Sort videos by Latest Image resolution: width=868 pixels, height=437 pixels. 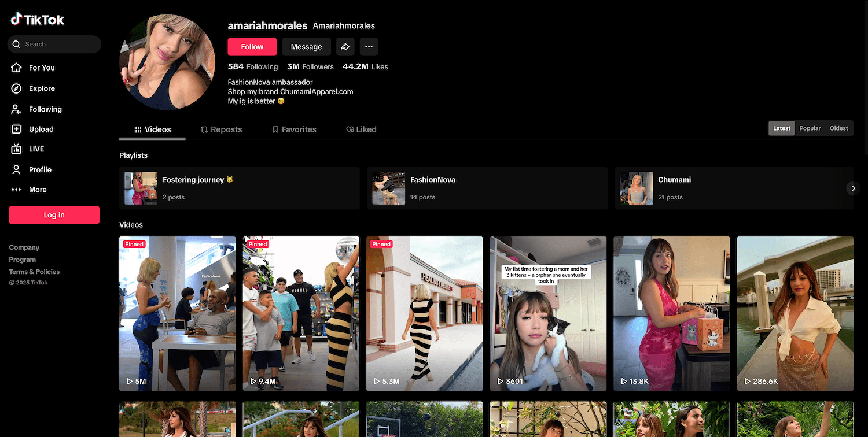781,128
